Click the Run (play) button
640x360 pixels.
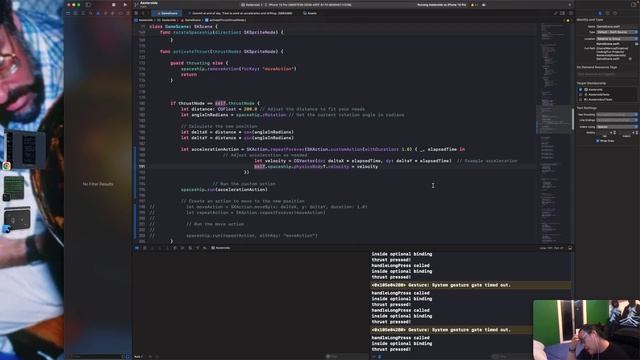pos(125,5)
